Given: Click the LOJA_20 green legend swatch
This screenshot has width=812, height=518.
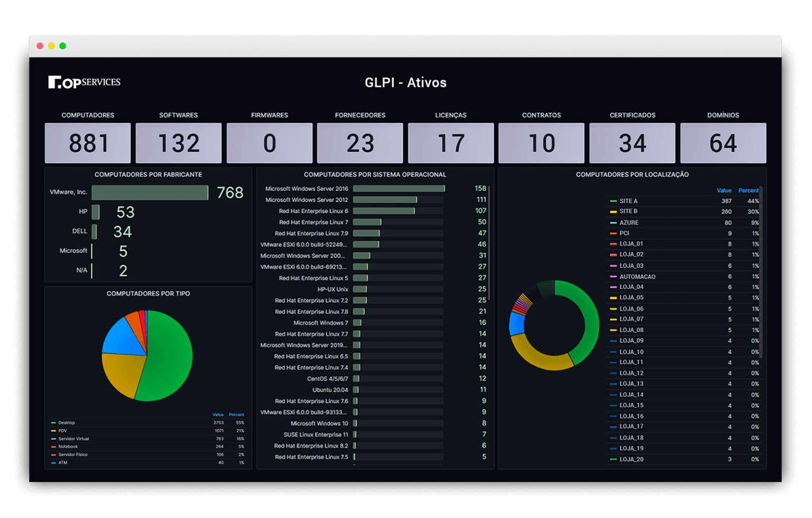Looking at the screenshot, I should 613,459.
